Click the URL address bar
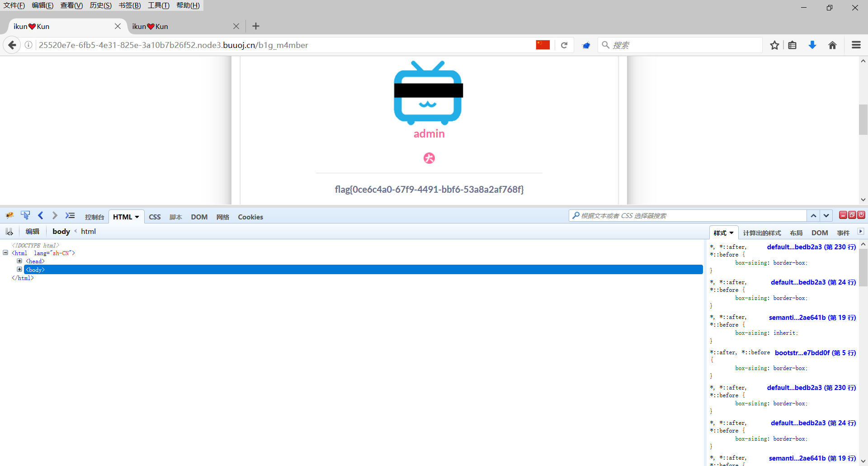 point(285,45)
